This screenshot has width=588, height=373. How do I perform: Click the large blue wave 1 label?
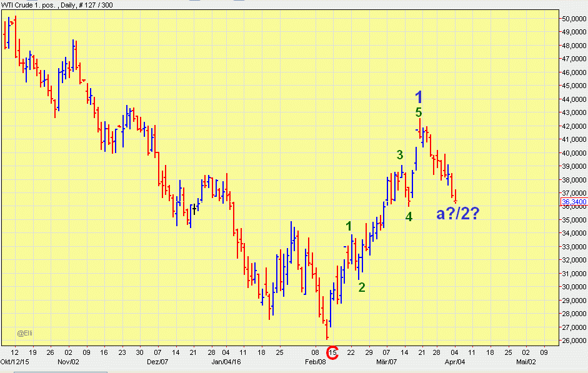pos(419,97)
